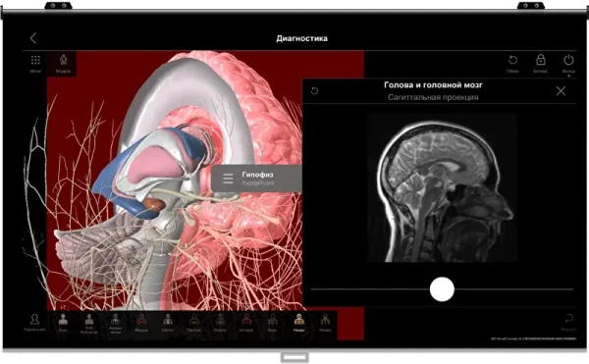Select the Модель body model icon
The width and height of the screenshot is (589, 364).
click(63, 63)
